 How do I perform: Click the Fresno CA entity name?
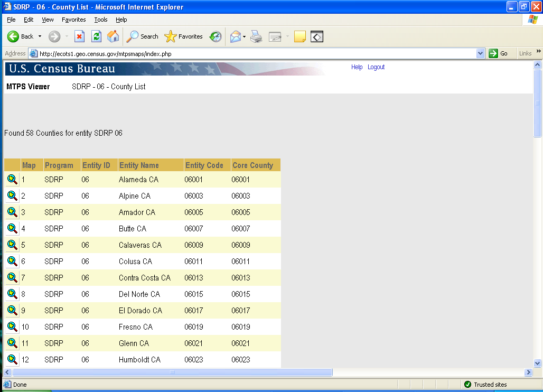point(135,326)
